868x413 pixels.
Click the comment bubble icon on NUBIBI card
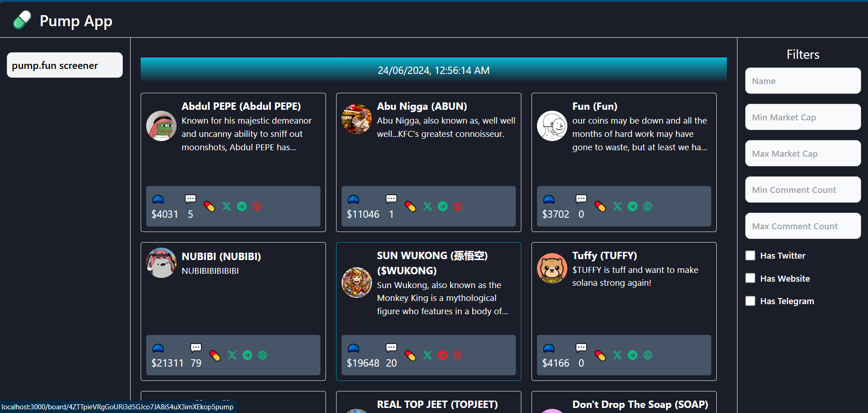click(x=196, y=348)
